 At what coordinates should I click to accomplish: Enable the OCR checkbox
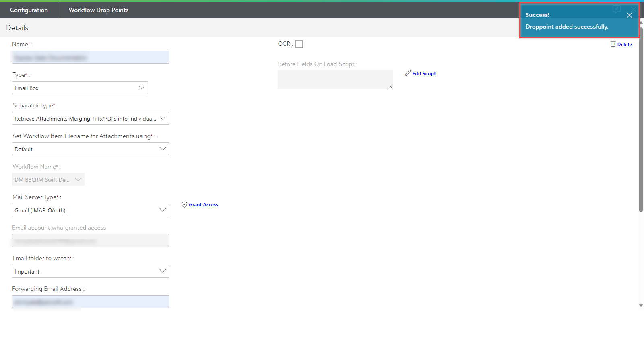[x=299, y=44]
